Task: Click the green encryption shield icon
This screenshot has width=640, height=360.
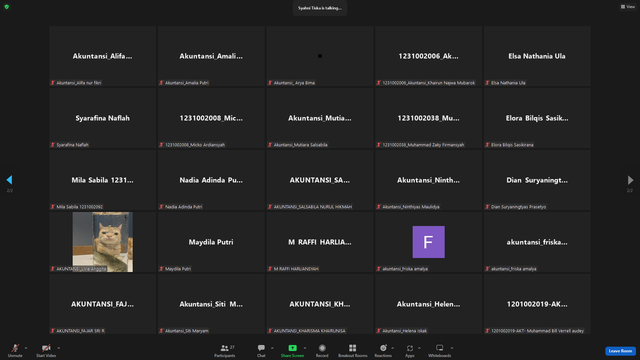Action: click(7, 7)
